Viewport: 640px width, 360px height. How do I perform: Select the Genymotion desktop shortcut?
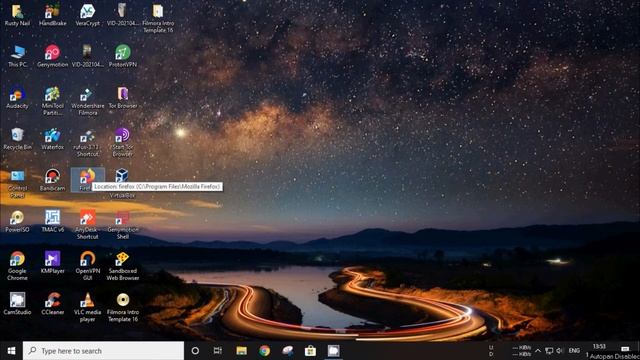coord(52,56)
